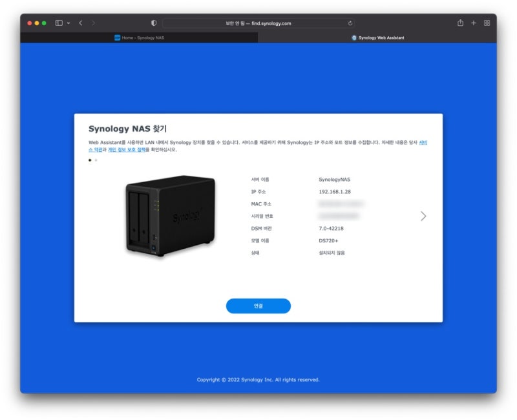
Task: Open the Share icon
Action: click(x=460, y=23)
